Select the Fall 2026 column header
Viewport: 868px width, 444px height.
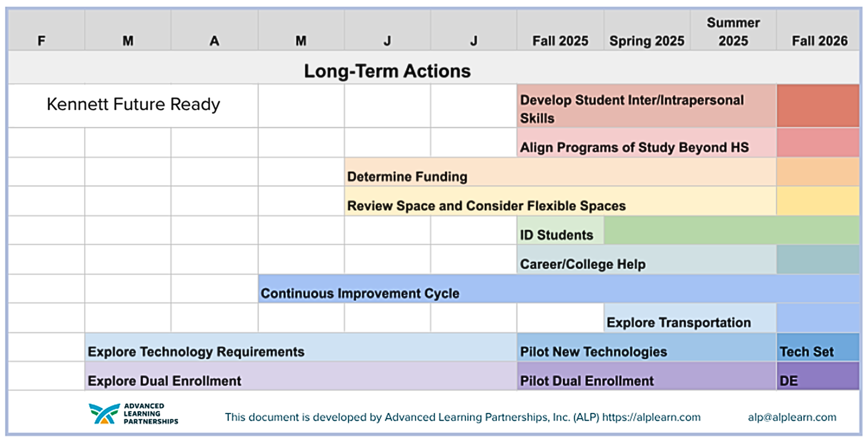(x=819, y=41)
